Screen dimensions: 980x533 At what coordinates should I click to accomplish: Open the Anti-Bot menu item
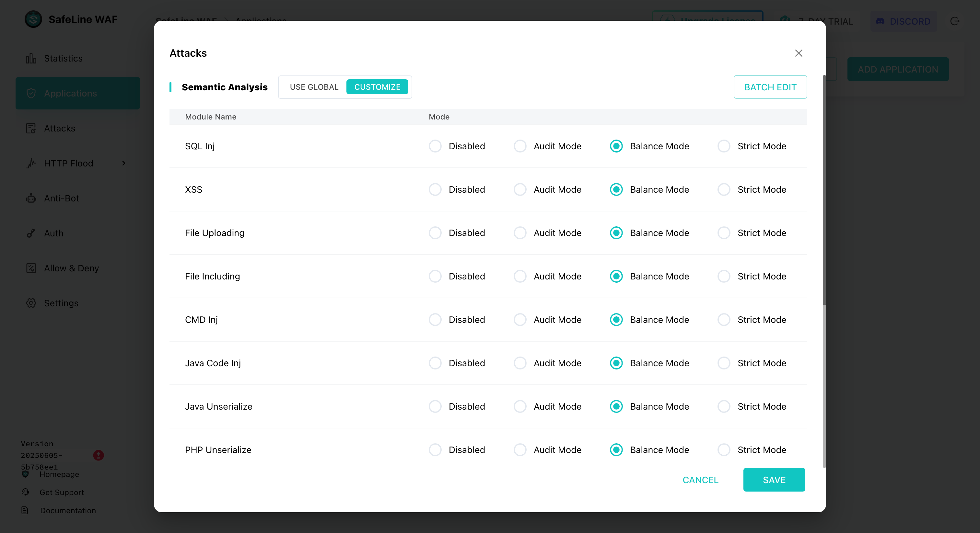(x=77, y=198)
